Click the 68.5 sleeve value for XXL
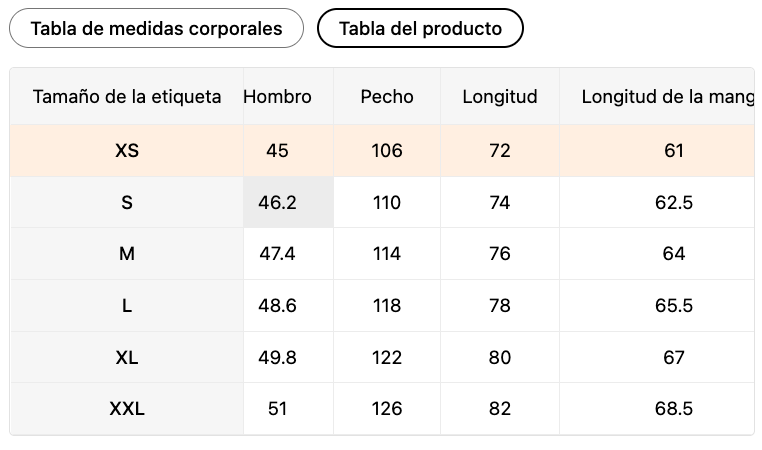Screen dimensions: 762x450 point(674,409)
